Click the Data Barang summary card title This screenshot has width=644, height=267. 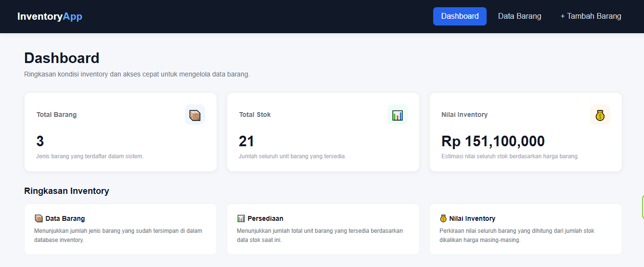[65, 218]
